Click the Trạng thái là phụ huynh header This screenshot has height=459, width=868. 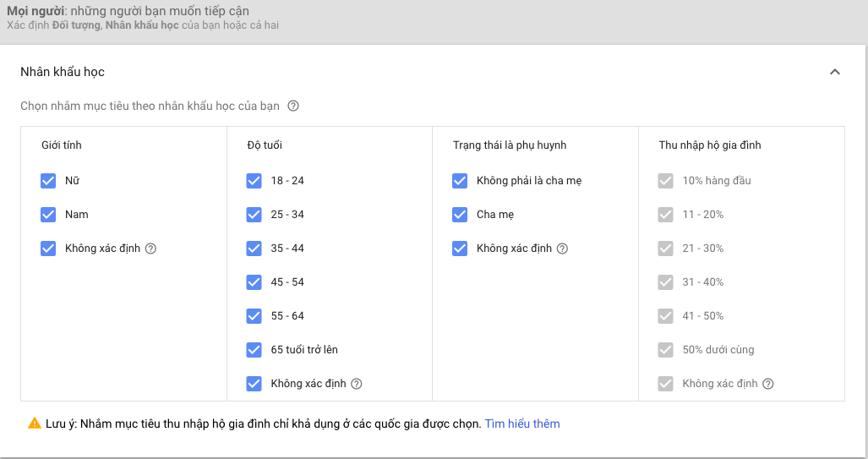tap(510, 145)
